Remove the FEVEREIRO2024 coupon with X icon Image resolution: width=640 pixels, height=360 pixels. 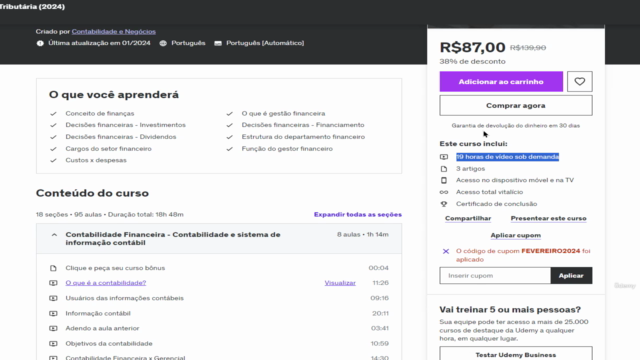446,251
